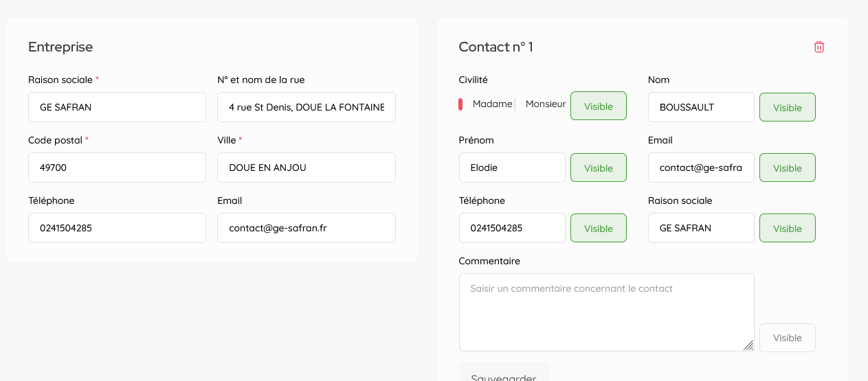The height and width of the screenshot is (381, 868).
Task: Toggle Visible for contact Raison sociale
Action: point(787,229)
